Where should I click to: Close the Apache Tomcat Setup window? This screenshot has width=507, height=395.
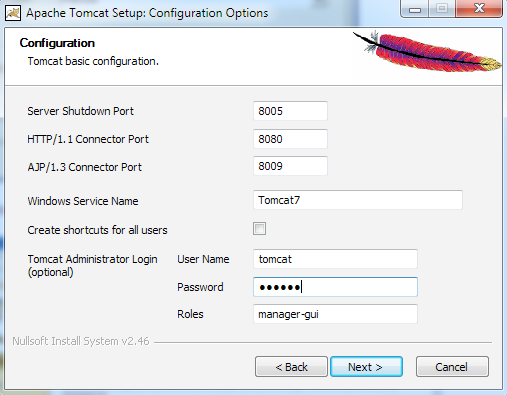tap(479, 8)
